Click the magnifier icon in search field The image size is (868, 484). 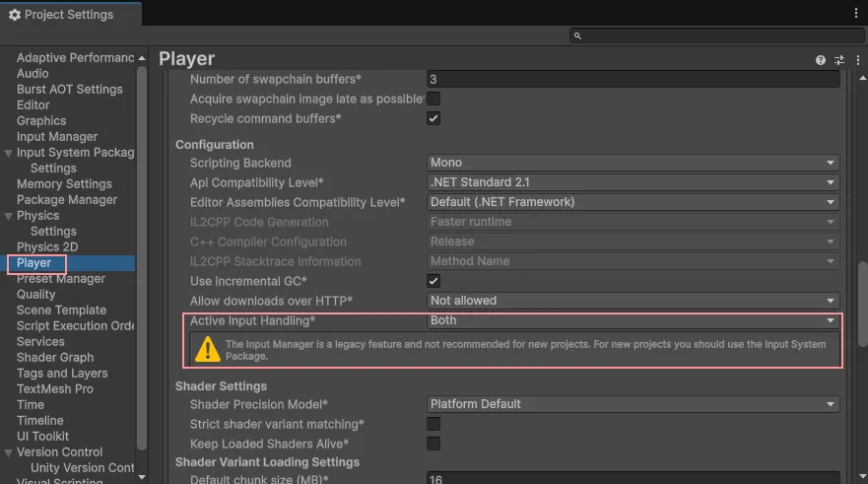tap(580, 36)
